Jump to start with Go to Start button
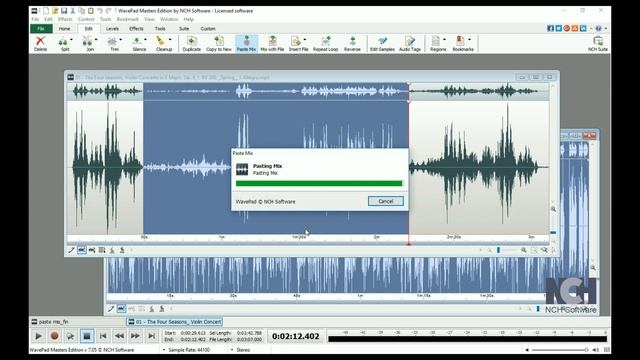The image size is (640, 360). point(103,336)
